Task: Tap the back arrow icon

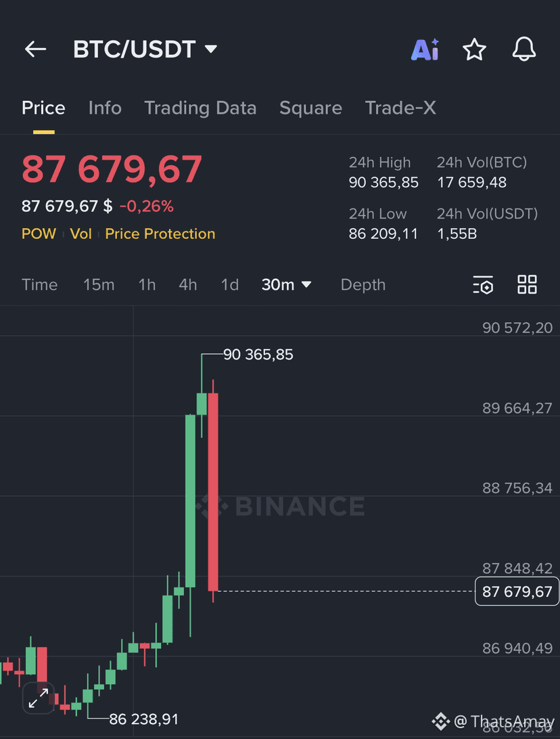Action: coord(35,49)
